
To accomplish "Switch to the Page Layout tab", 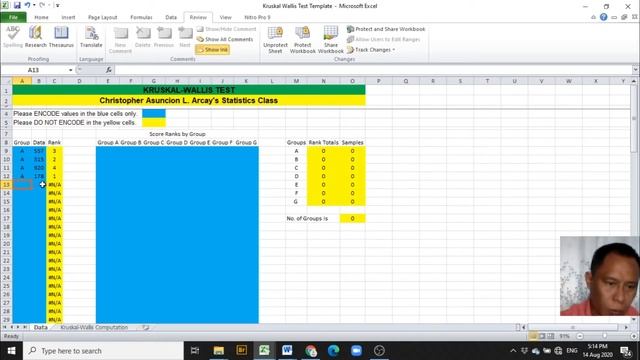I will coord(102,17).
